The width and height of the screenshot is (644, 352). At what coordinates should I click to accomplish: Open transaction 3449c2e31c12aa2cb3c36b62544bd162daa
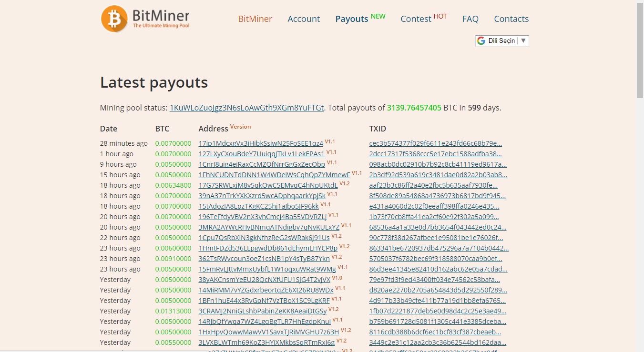(x=438, y=342)
